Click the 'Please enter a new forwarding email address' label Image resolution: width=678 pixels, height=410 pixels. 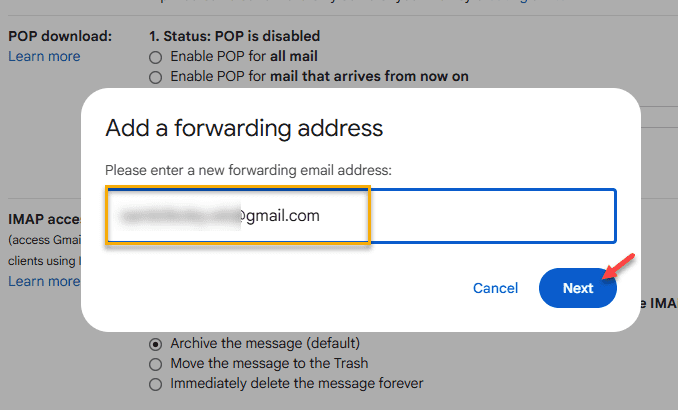tap(248, 170)
